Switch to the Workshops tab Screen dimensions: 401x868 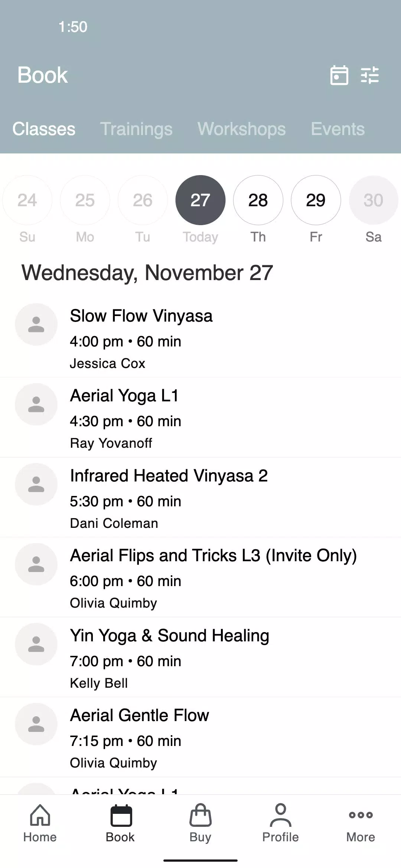[241, 129]
